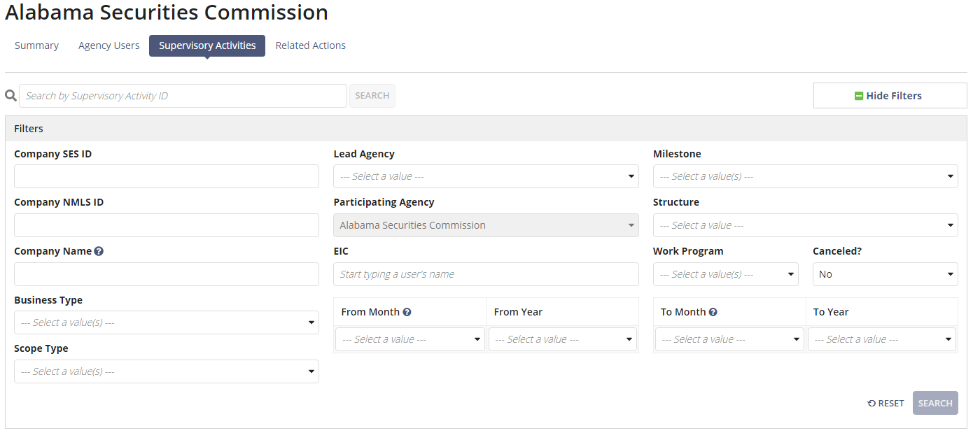Screen dimensions: 980x433
Task: Open the Lead Agency dropdown
Action: pyautogui.click(x=486, y=176)
